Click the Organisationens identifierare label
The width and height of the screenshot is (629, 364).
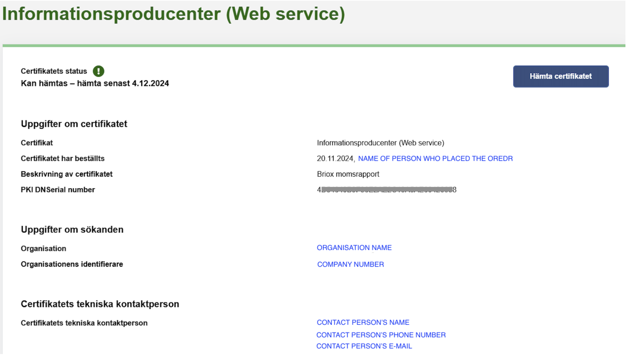click(72, 264)
